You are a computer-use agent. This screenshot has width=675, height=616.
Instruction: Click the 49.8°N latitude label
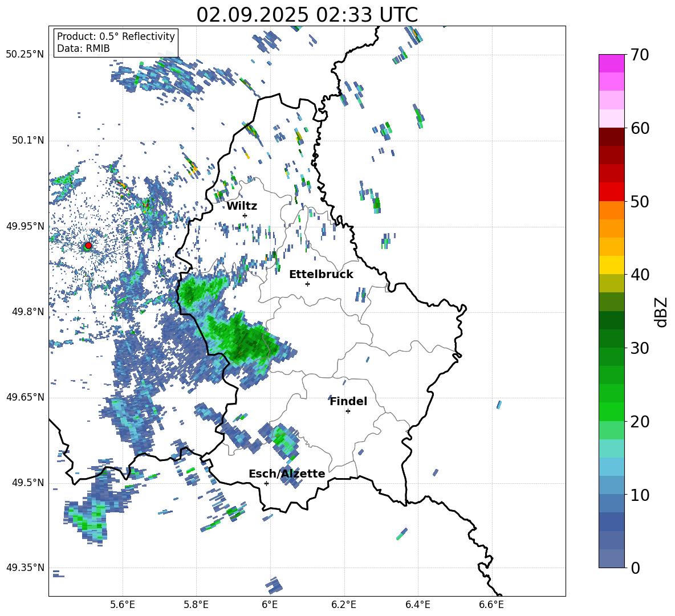tap(27, 312)
